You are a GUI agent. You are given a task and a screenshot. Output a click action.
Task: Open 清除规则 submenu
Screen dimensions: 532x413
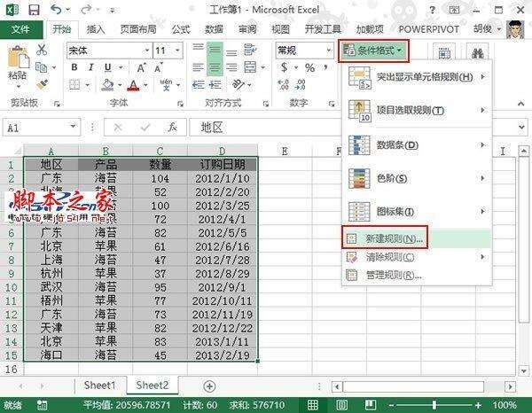click(x=417, y=257)
